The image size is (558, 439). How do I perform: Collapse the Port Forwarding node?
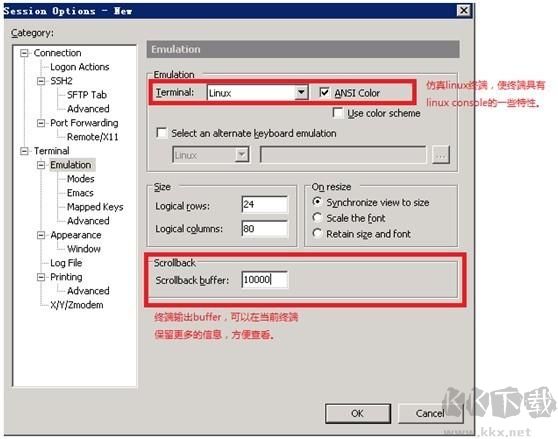[x=41, y=123]
